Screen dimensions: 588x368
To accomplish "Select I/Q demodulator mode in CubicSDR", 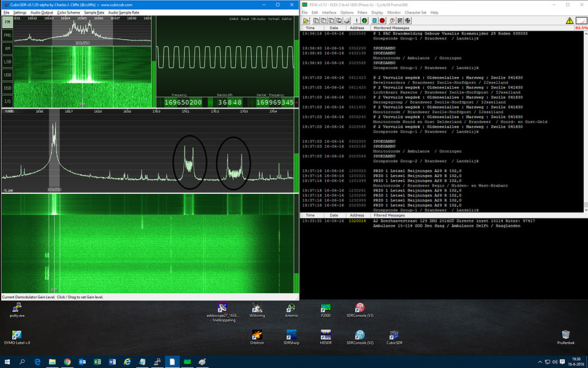I will click(x=7, y=101).
